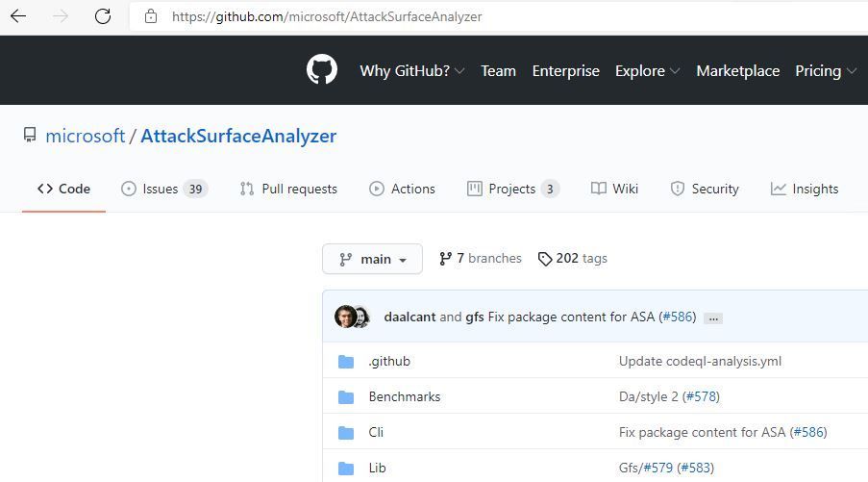Click the branch icon next to 7 branches
The height and width of the screenshot is (482, 868).
click(x=445, y=259)
